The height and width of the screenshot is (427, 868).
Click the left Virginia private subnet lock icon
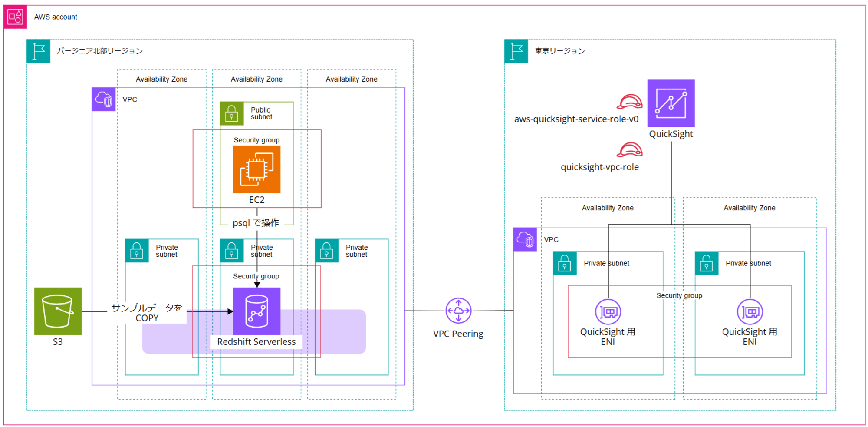137,251
